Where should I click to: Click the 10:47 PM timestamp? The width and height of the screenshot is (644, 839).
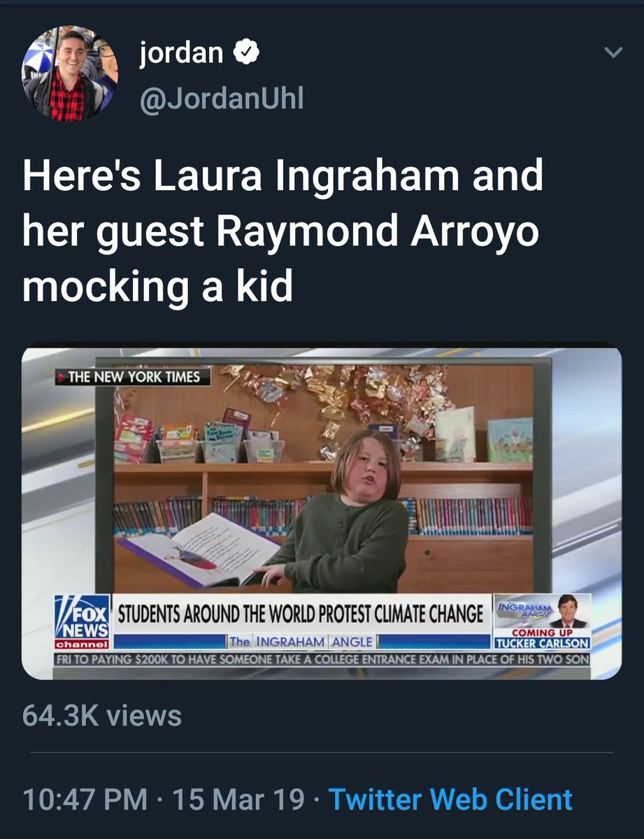click(x=85, y=799)
